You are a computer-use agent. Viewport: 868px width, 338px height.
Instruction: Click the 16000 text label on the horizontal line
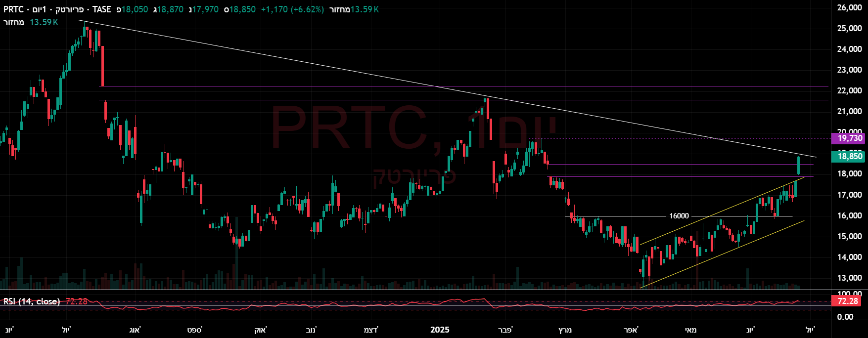679,216
